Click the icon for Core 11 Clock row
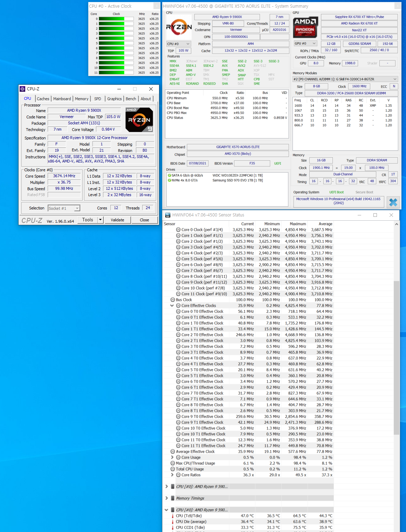406x532 pixels. [178, 294]
